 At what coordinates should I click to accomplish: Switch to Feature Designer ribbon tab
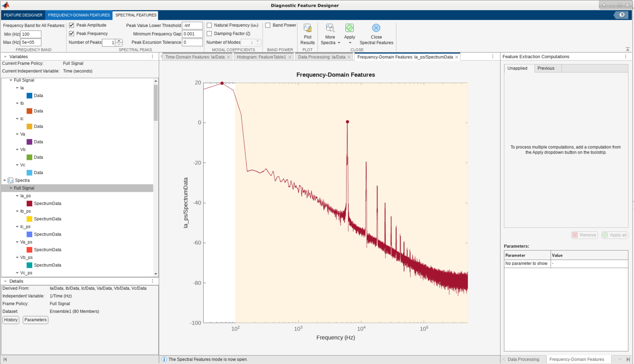pyautogui.click(x=23, y=15)
